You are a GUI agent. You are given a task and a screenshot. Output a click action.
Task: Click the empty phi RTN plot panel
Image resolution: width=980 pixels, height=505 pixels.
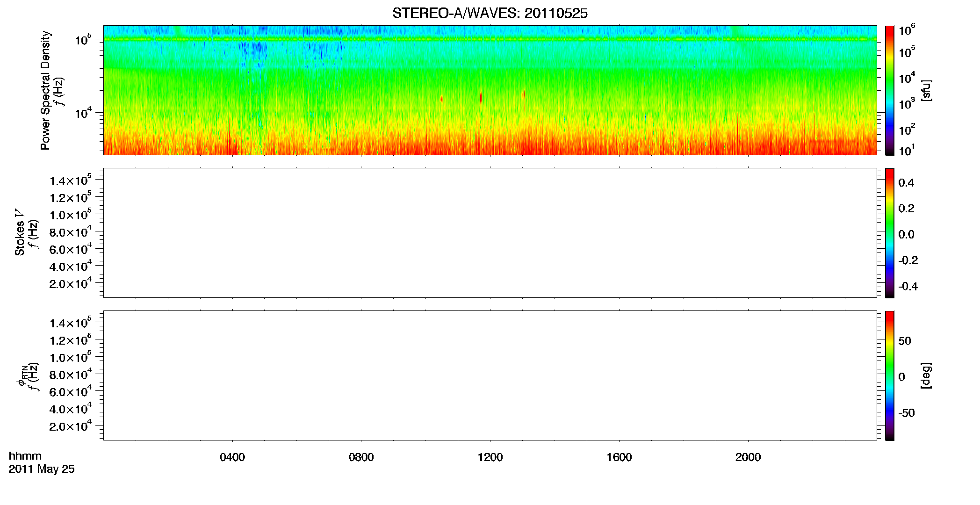coord(490,375)
